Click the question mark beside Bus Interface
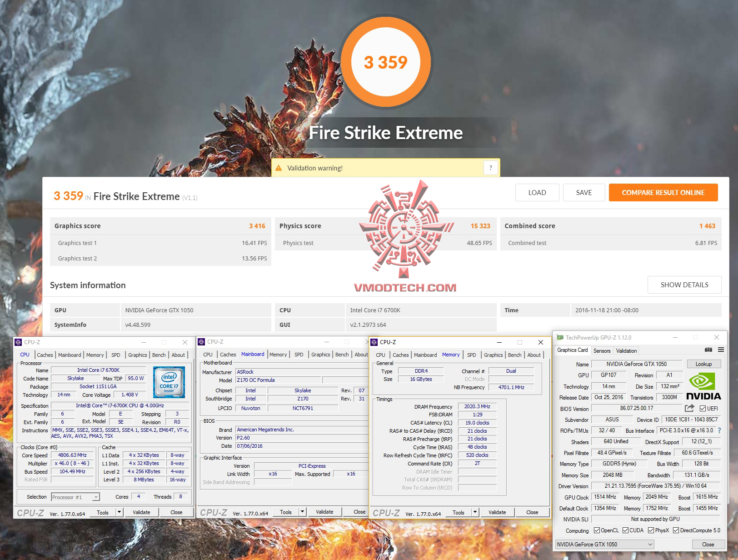The width and height of the screenshot is (738, 560). [x=721, y=430]
